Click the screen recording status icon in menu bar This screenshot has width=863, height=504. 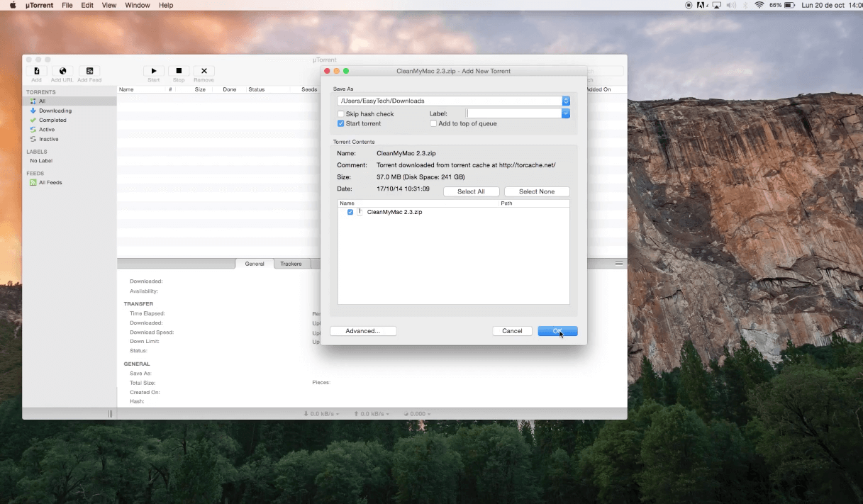689,5
